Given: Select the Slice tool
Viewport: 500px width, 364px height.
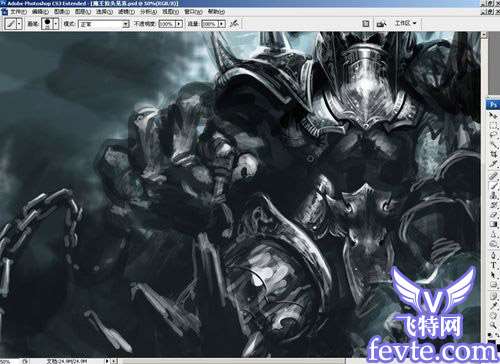Looking at the screenshot, I should tap(493, 164).
